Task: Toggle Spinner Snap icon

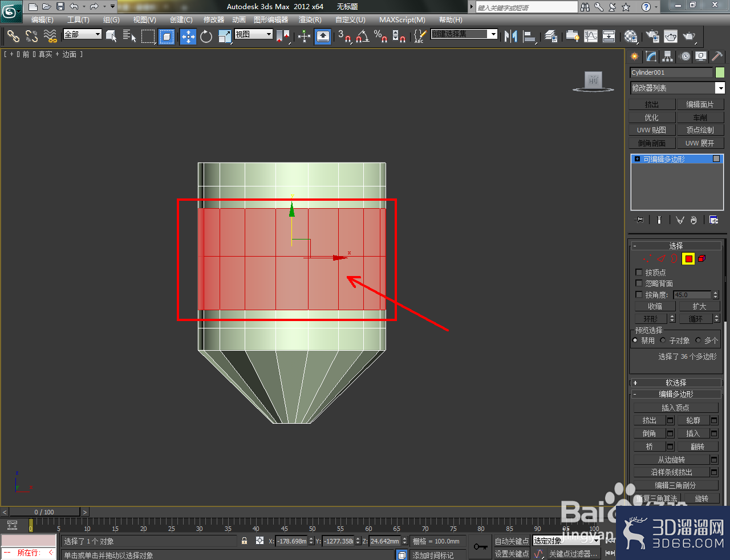Action: pos(399,36)
